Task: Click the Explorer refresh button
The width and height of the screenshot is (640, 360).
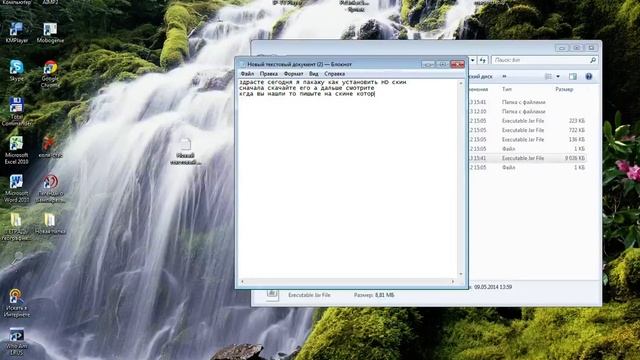Action: click(483, 60)
